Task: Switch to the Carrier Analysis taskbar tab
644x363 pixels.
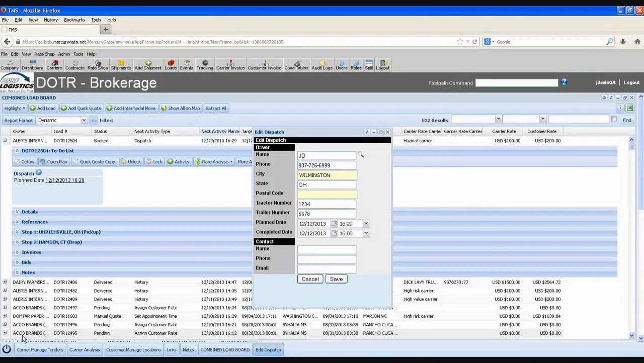Action: coord(85,350)
